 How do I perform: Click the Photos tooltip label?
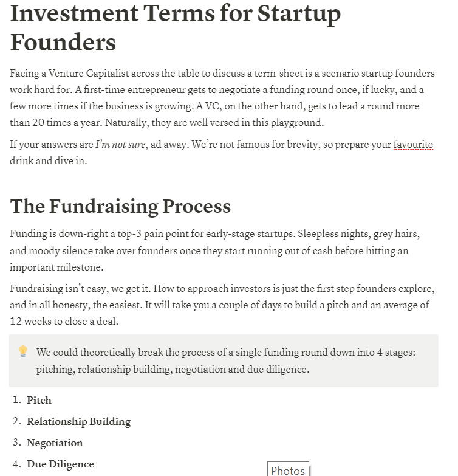288,471
